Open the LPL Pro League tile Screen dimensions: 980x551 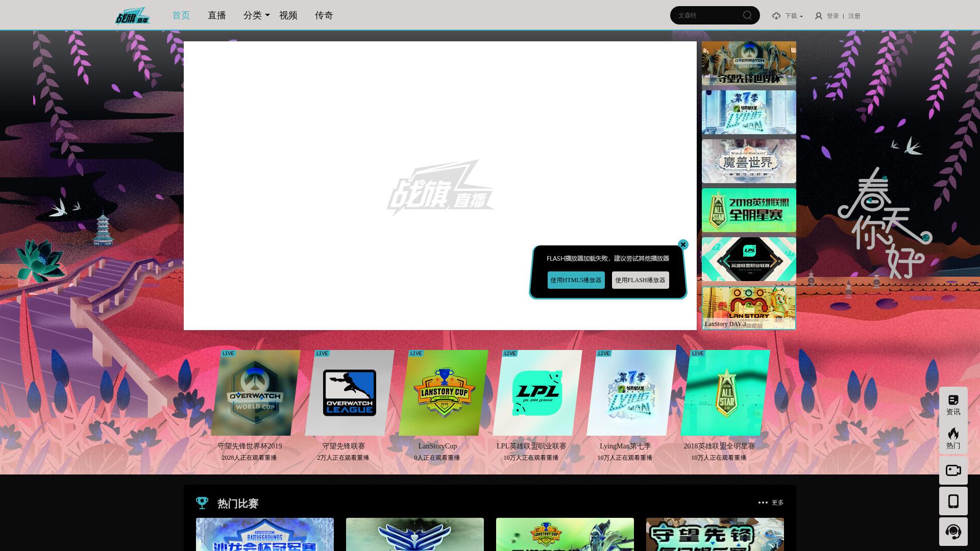click(x=537, y=393)
